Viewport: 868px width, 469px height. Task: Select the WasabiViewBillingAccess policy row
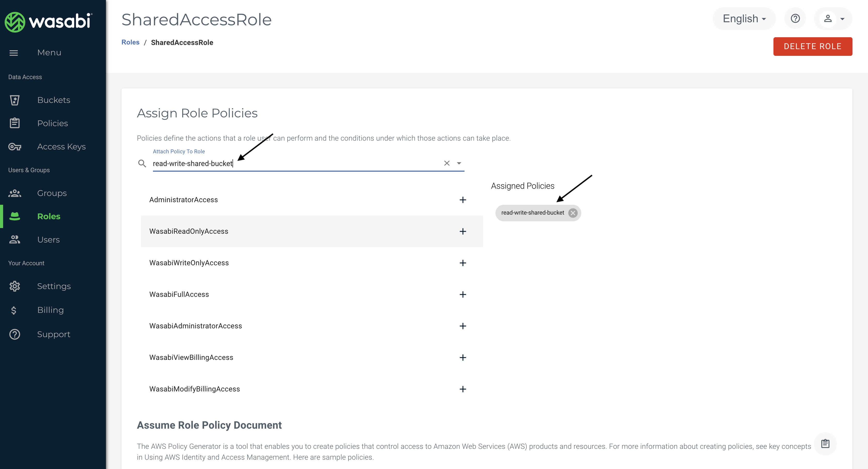coord(312,358)
